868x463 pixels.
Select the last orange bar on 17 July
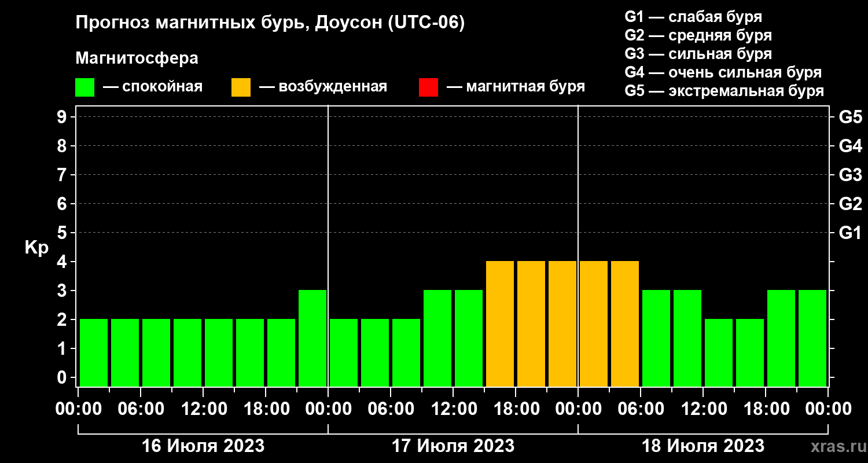(562, 324)
